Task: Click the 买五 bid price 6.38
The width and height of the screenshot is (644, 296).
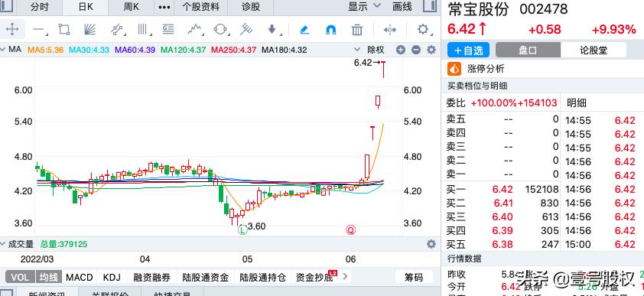Action: point(503,244)
